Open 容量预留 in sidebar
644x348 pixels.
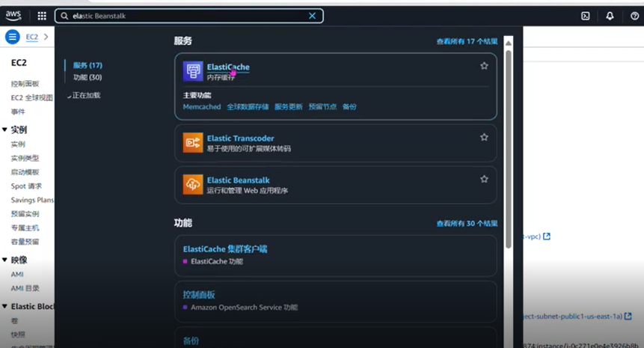point(25,242)
